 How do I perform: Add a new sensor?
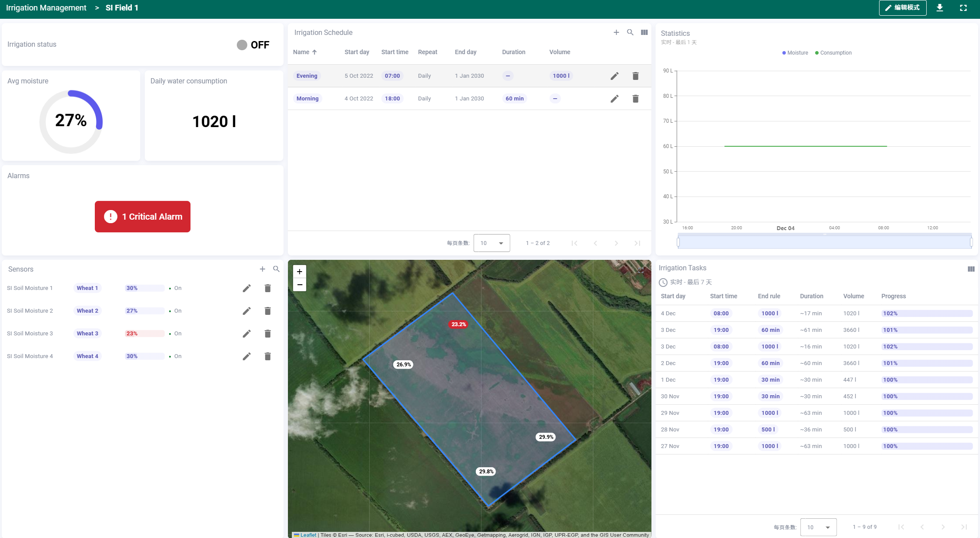pyautogui.click(x=262, y=269)
